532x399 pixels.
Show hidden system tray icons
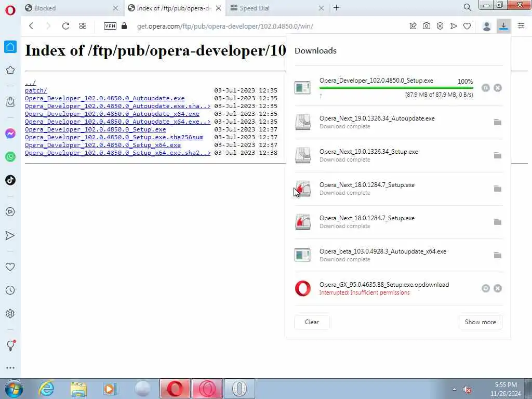tap(454, 389)
